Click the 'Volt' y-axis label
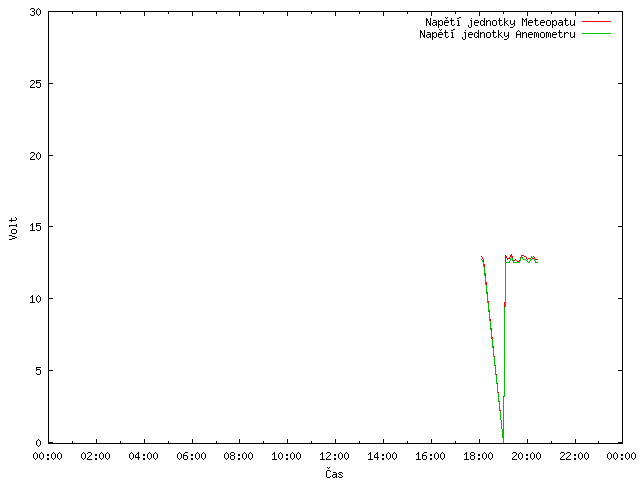 (x=13, y=228)
